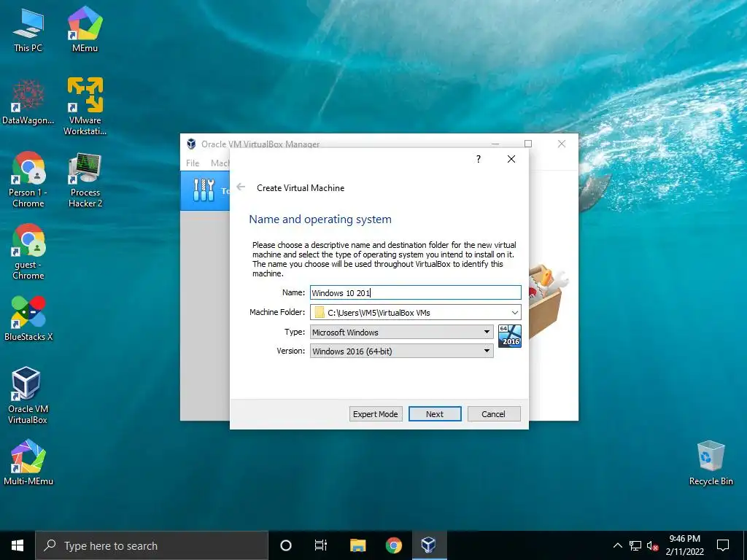Screen dimensions: 747x560
Task: Open File menu in VirtualBox Manager
Action: click(x=193, y=163)
